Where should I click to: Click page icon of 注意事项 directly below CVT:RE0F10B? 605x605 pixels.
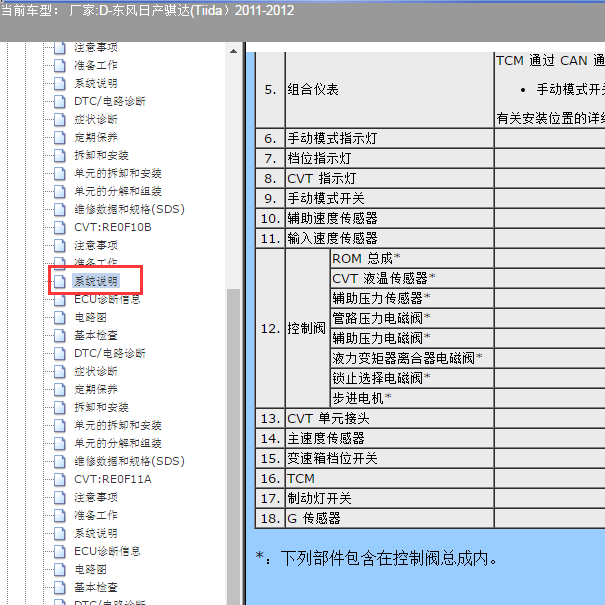point(60,245)
